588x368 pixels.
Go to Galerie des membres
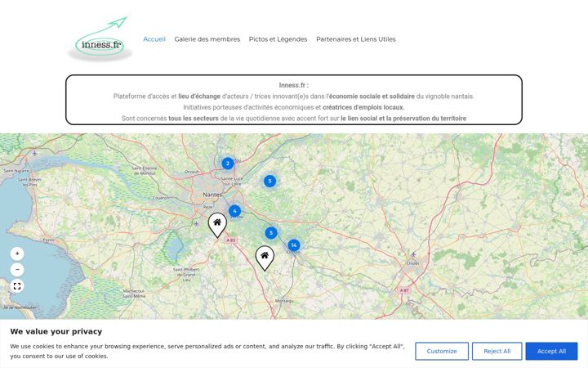coord(207,39)
